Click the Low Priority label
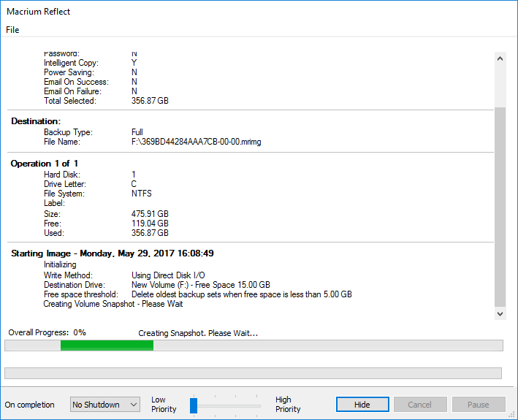Screen dimensions: 518x420 (x=164, y=405)
